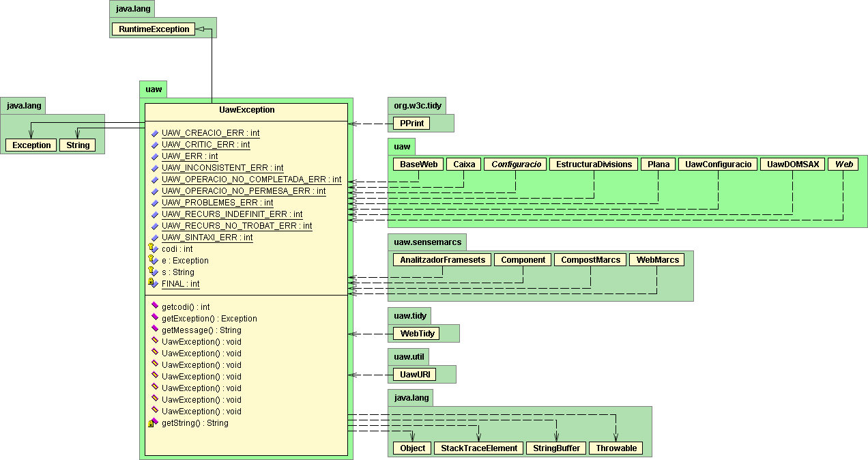Click the method icon next to getcodi()
Image resolution: width=868 pixels, height=460 pixels.
[154, 307]
